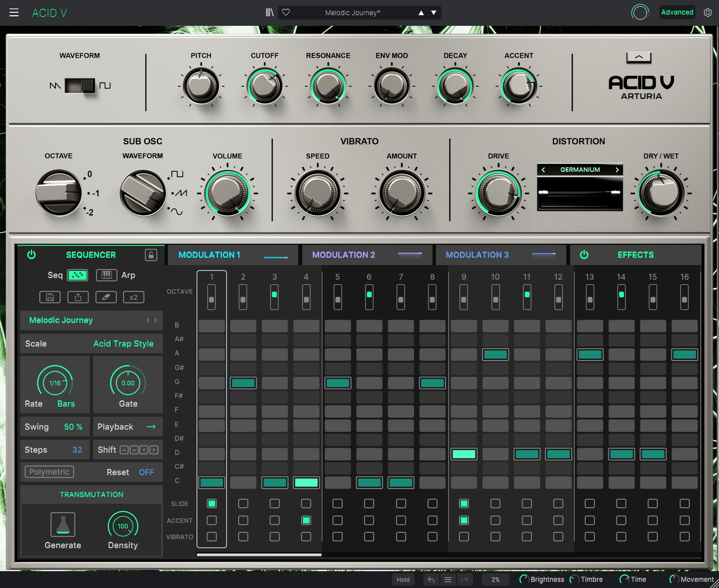This screenshot has width=719, height=588.
Task: Disable the Accent checkbox on step 4
Action: tap(306, 521)
